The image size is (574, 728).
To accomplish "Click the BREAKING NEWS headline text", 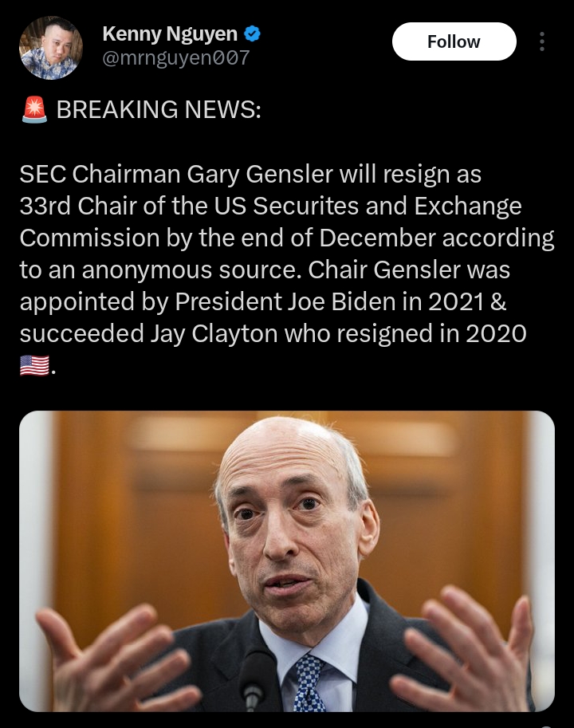I will [x=159, y=109].
